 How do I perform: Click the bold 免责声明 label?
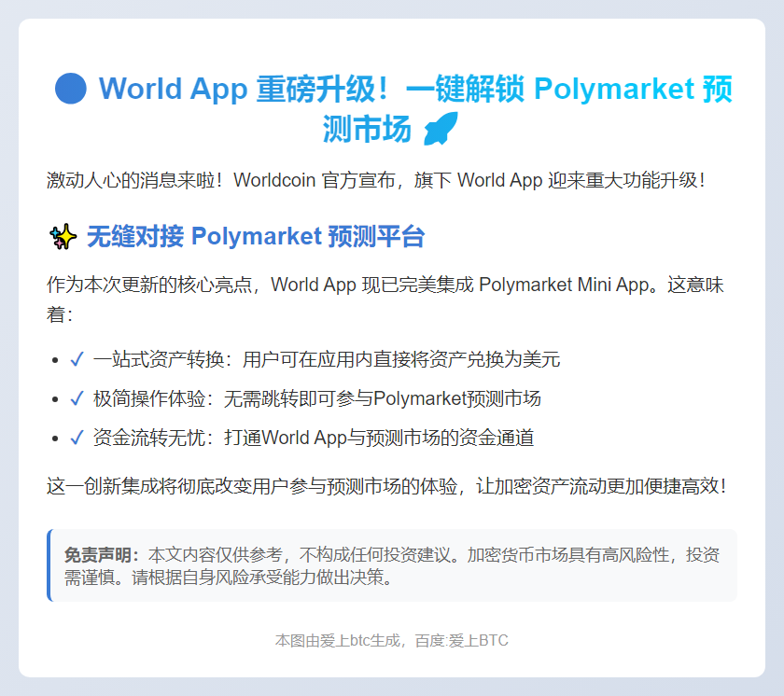(100, 555)
